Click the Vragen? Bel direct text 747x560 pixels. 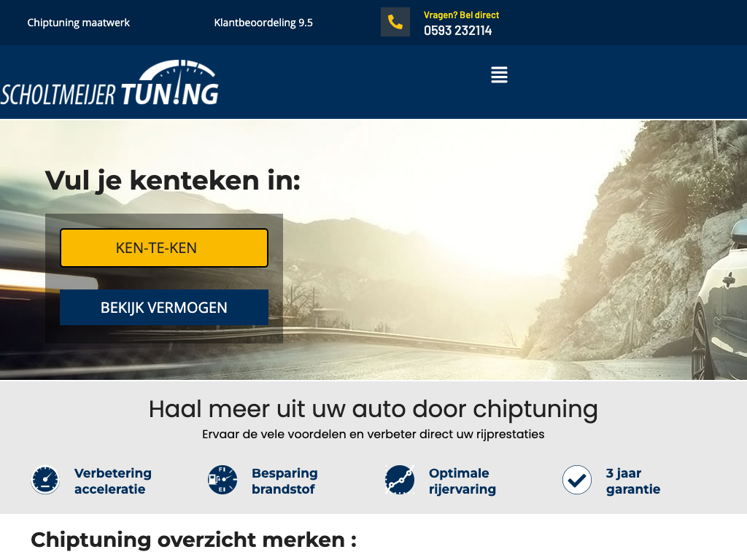[x=461, y=15]
